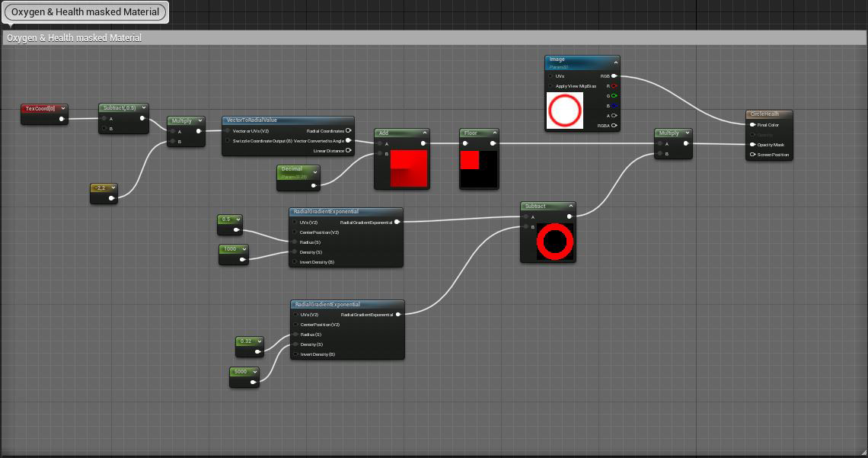Screen dimensions: 868x458
Task: Click the 0.32 constant output pin
Action: (257, 351)
